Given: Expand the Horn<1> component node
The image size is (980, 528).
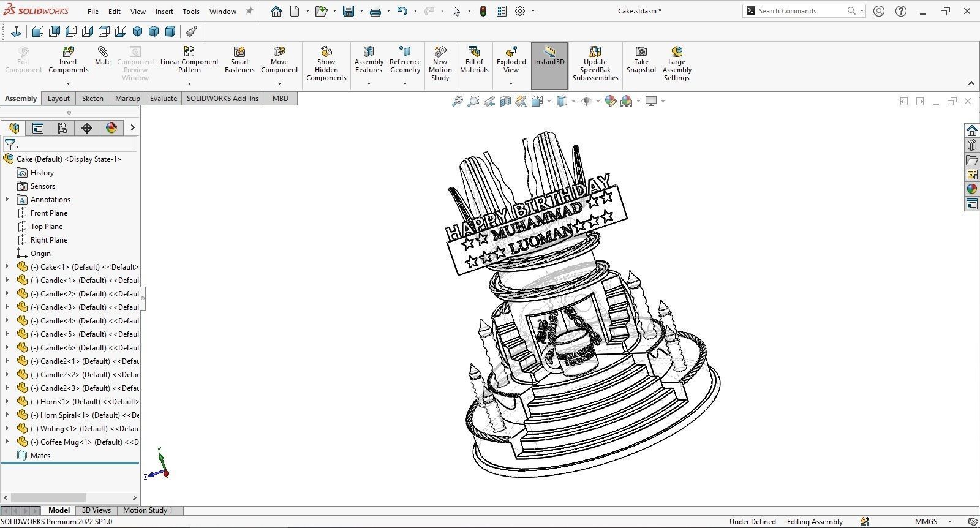Looking at the screenshot, I should [x=7, y=401].
